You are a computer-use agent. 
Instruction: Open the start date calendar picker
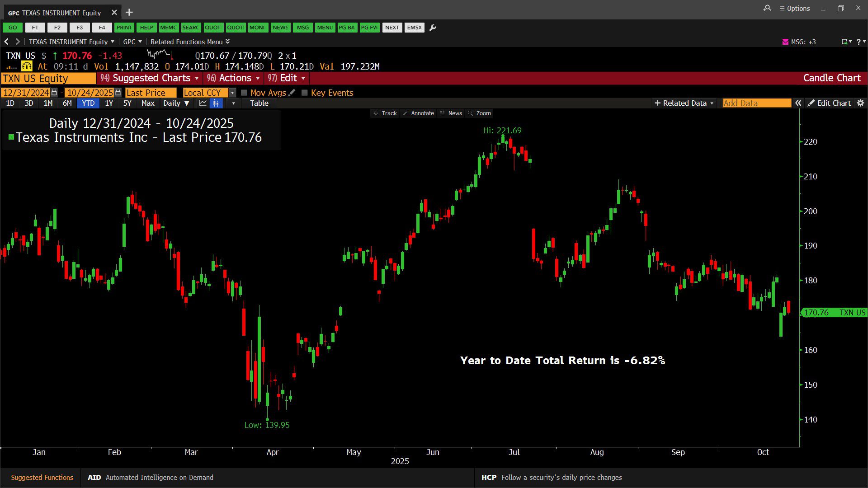coord(54,93)
